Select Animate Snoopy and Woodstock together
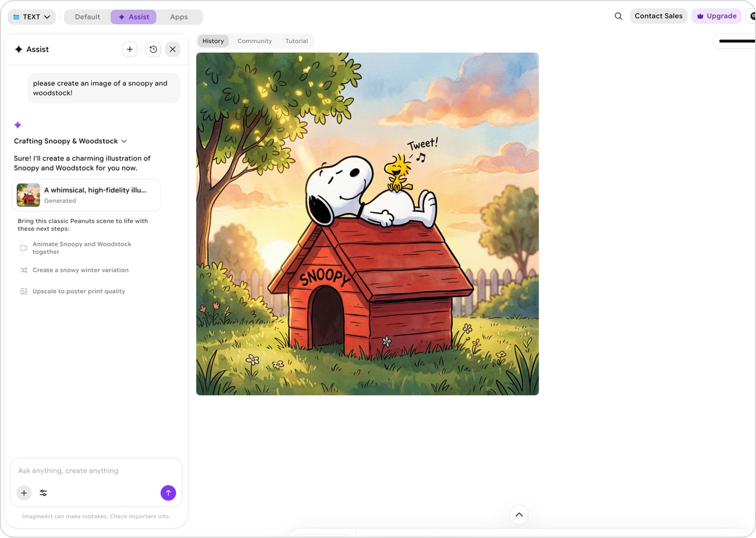Screen dimensions: 756x538 [82, 248]
